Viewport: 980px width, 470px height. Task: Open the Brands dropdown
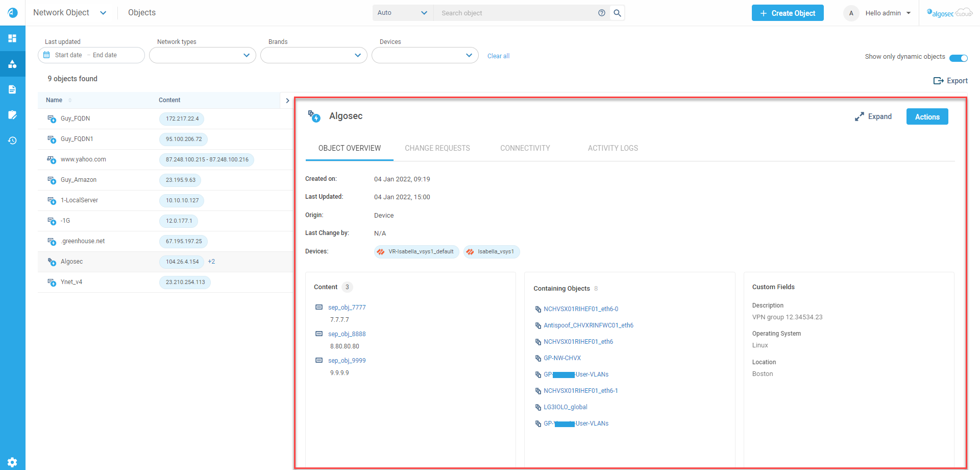tap(313, 55)
